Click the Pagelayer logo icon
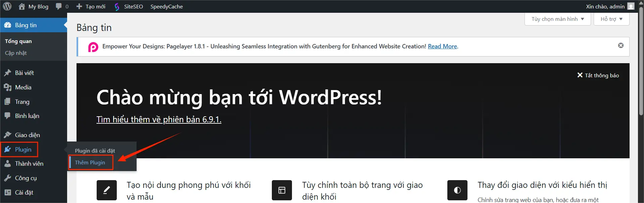This screenshot has width=644, height=203. click(x=93, y=47)
